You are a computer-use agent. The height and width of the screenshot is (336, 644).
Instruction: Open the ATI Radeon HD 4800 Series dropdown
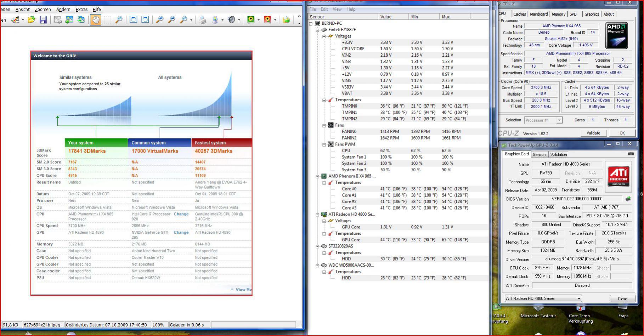coord(543,298)
